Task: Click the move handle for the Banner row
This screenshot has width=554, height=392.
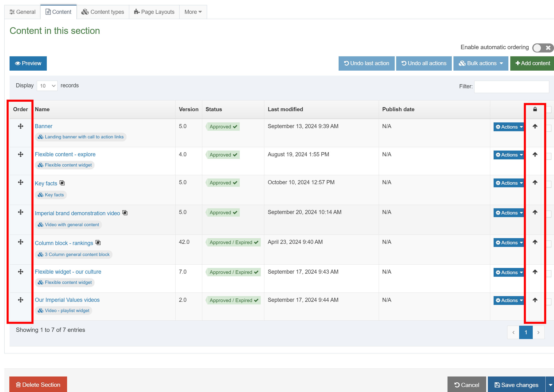Action: [21, 126]
